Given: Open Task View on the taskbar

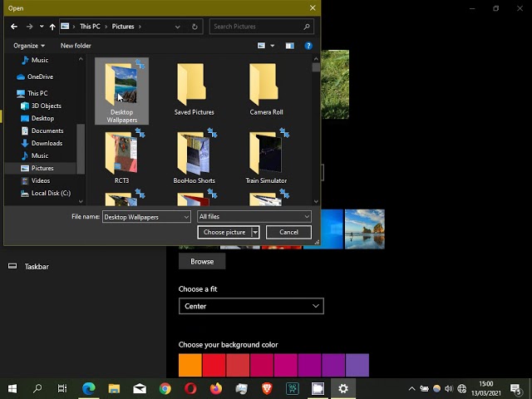Looking at the screenshot, I should pyautogui.click(x=62, y=388).
